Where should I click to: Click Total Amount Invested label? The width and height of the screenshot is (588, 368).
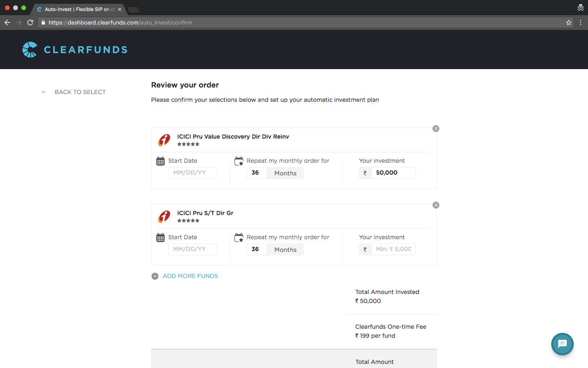click(x=387, y=292)
